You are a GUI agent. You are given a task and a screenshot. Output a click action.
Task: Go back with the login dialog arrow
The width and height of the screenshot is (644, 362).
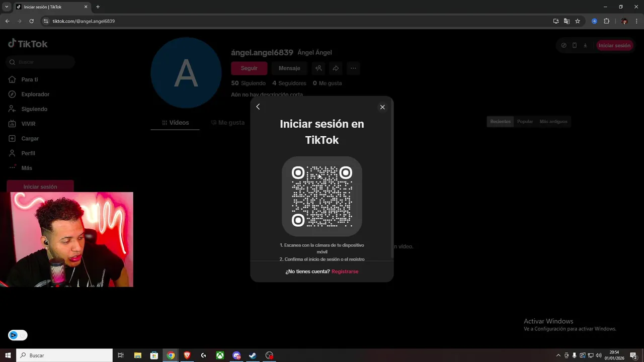[x=258, y=107]
